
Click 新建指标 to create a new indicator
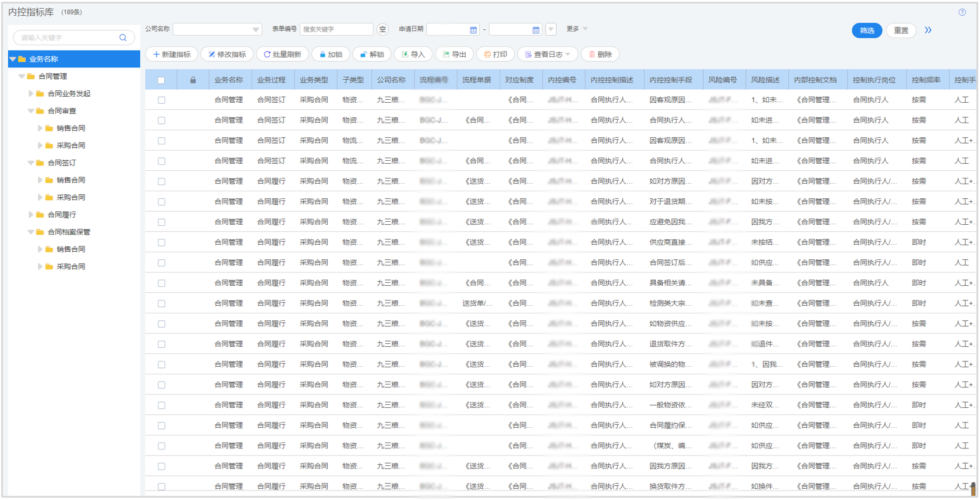[172, 55]
